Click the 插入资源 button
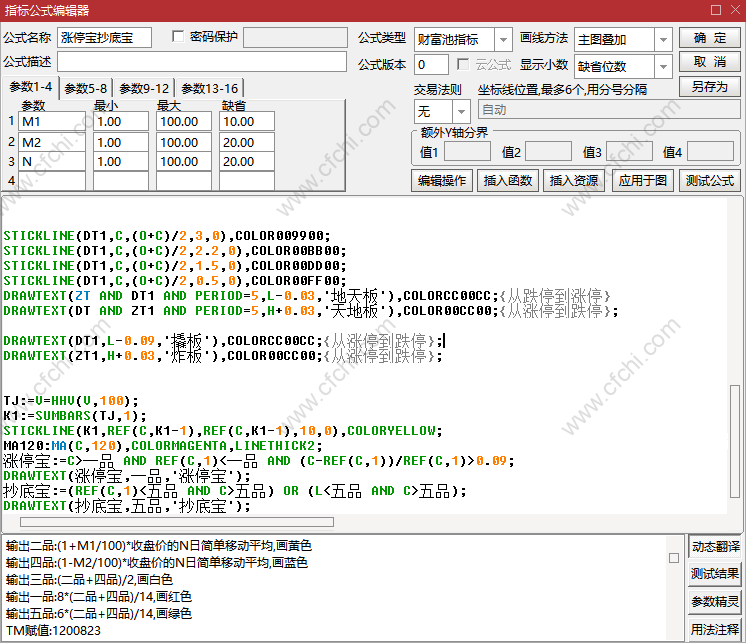 (574, 181)
